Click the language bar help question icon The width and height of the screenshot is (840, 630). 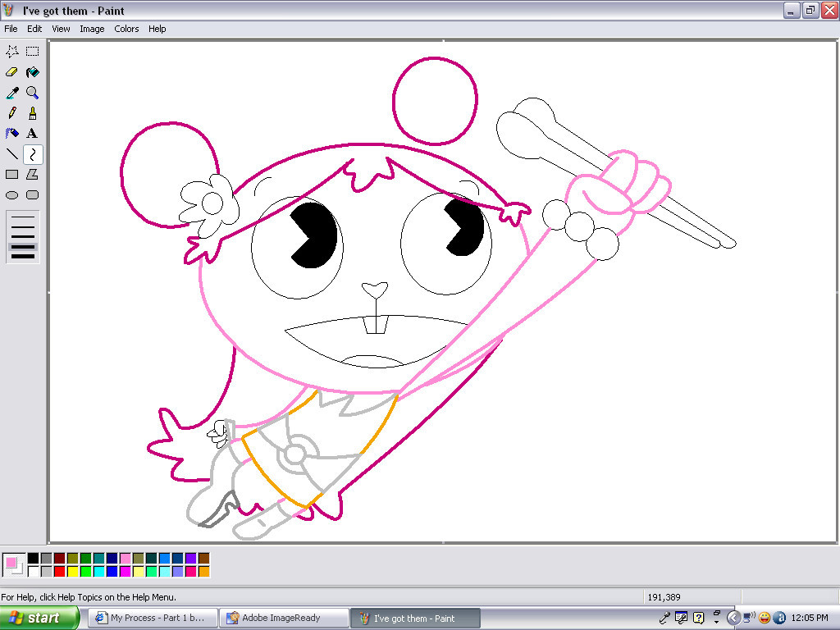699,618
